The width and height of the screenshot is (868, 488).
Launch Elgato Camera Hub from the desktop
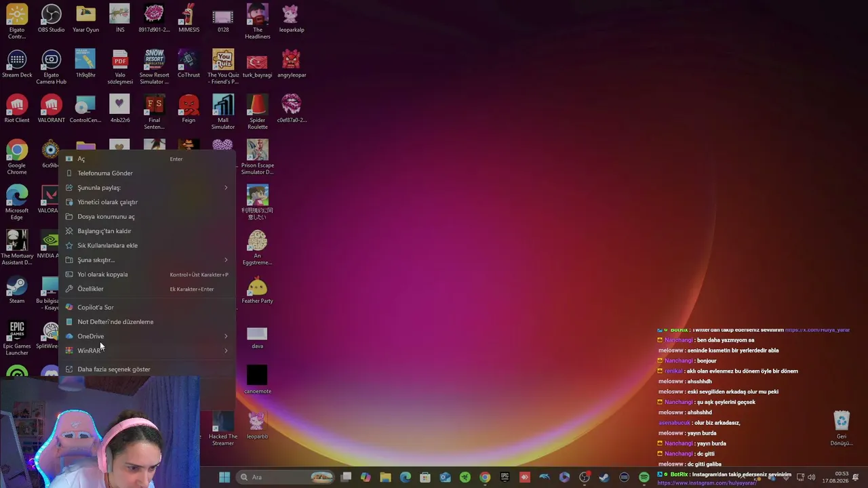[x=51, y=66]
